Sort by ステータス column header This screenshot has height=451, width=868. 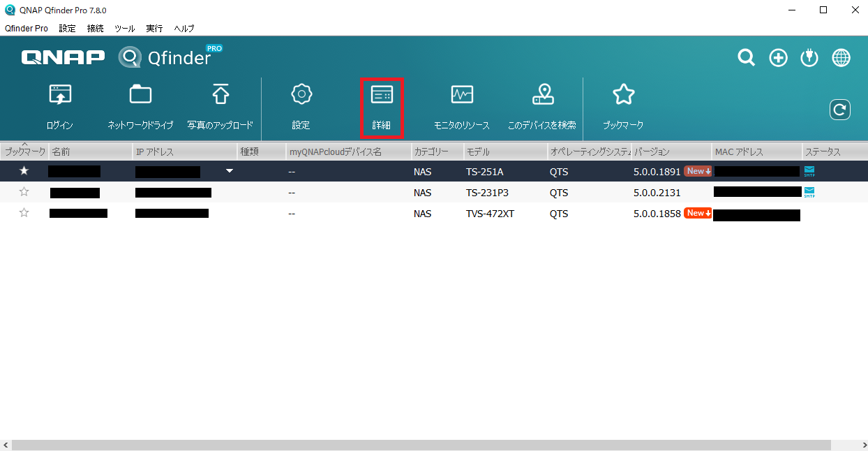[x=835, y=151]
